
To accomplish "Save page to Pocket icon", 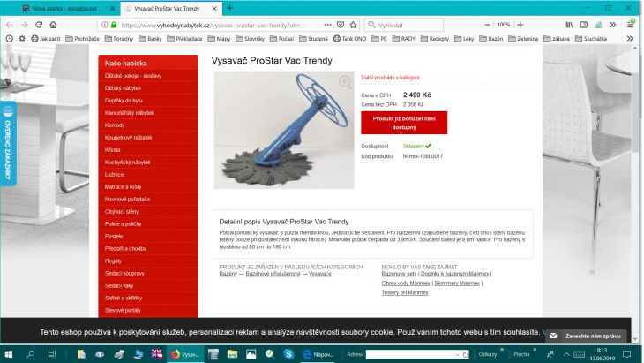I will pyautogui.click(x=341, y=25).
